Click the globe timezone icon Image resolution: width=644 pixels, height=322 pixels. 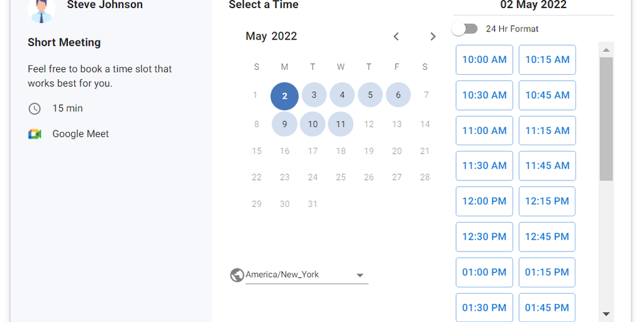tap(237, 275)
